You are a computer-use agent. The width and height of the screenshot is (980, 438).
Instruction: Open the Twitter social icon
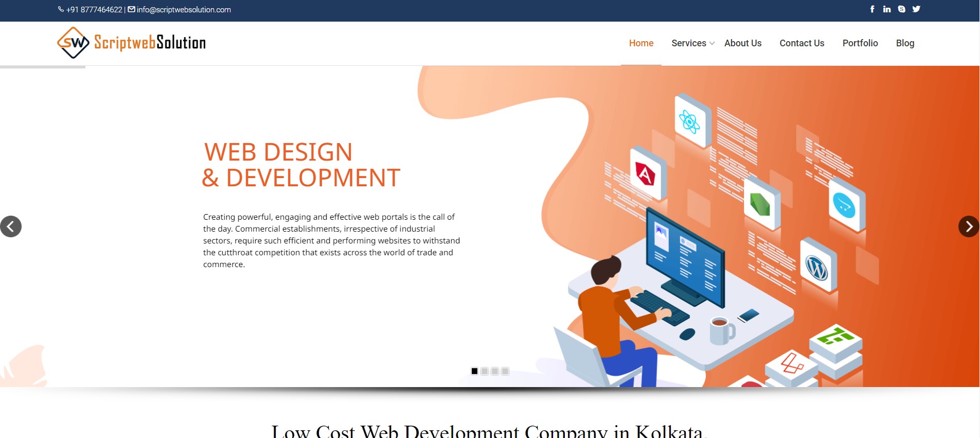click(x=916, y=9)
